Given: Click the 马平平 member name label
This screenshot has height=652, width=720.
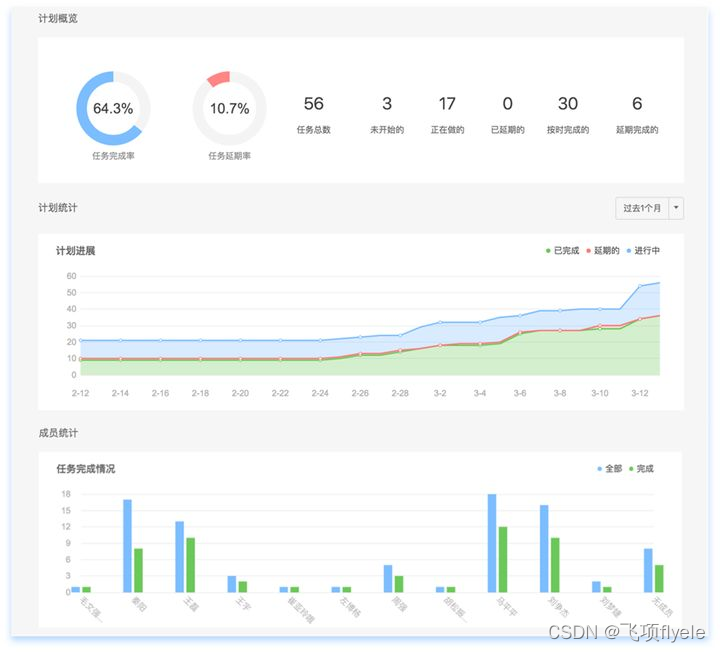Looking at the screenshot, I should (x=506, y=607).
